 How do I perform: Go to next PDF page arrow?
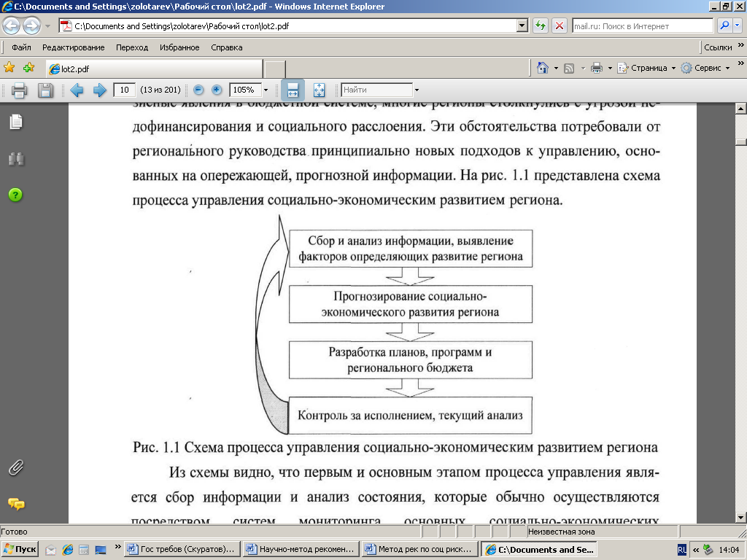[x=99, y=90]
